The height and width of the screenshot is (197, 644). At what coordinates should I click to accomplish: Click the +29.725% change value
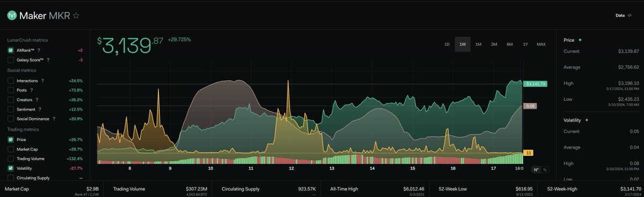tap(179, 40)
